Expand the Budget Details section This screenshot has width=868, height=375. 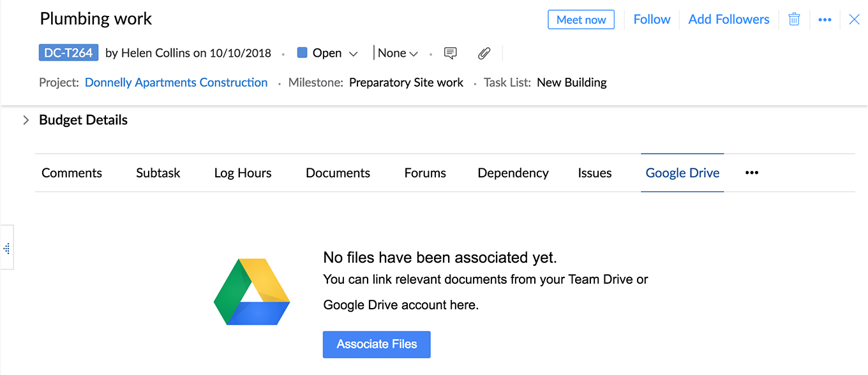[26, 120]
